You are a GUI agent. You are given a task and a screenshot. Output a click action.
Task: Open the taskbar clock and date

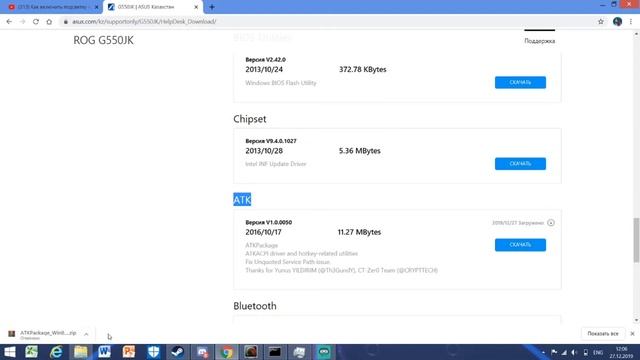click(x=622, y=352)
